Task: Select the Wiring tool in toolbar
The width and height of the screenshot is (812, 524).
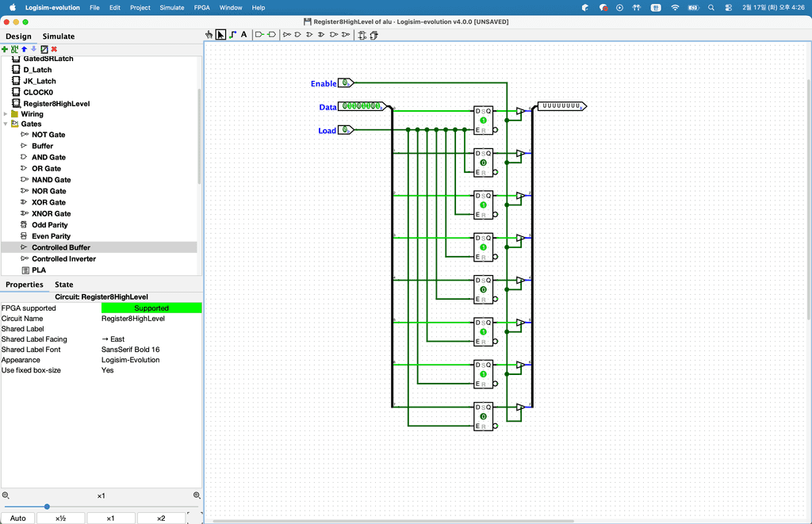Action: 232,35
